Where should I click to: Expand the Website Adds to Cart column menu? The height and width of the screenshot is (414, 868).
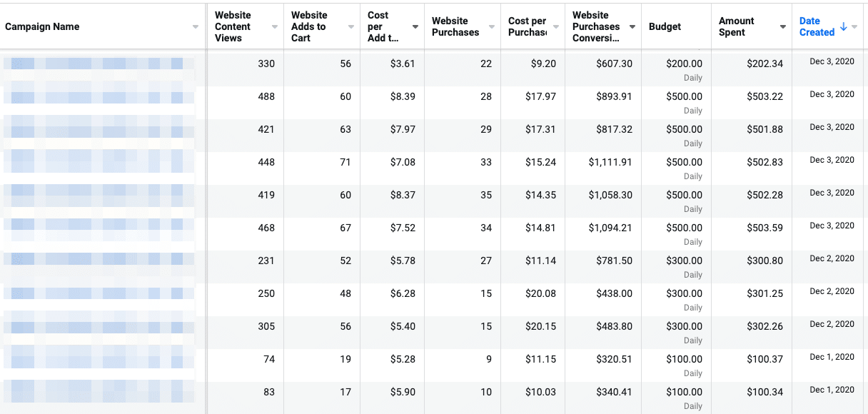351,27
